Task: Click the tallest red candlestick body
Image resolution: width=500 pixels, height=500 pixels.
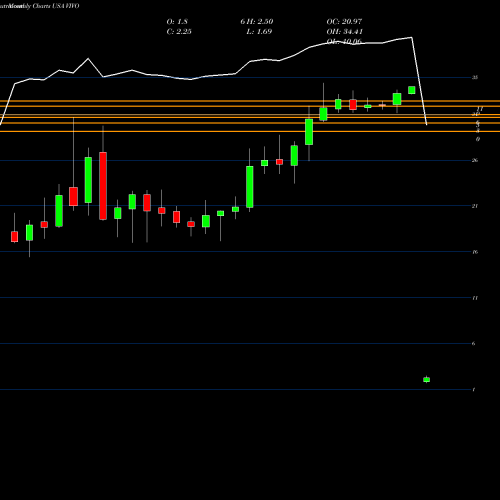Action: 103,186
